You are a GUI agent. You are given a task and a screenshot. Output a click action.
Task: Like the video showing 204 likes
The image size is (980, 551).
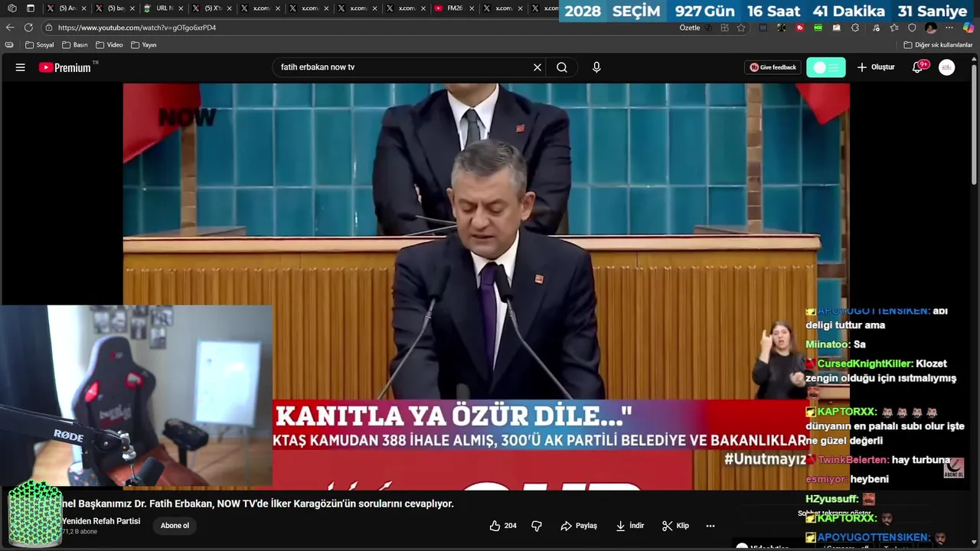click(503, 526)
